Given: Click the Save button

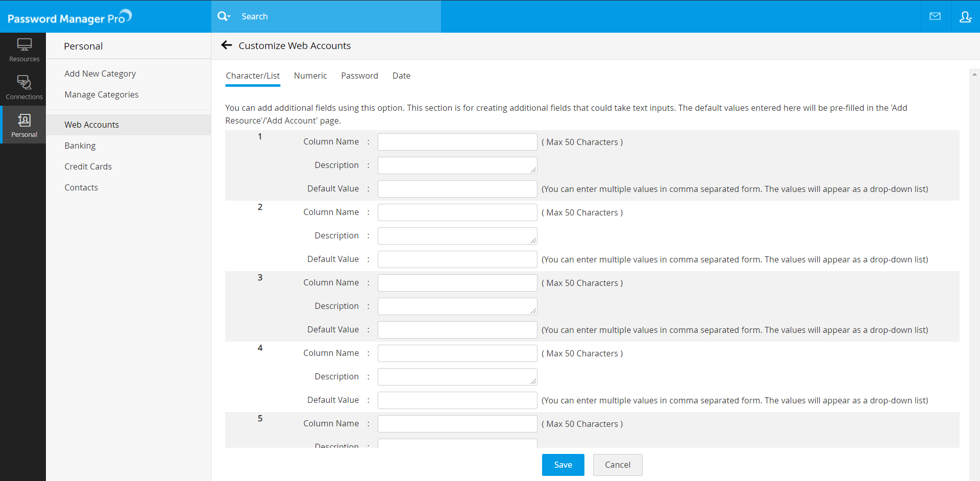Looking at the screenshot, I should [x=563, y=465].
